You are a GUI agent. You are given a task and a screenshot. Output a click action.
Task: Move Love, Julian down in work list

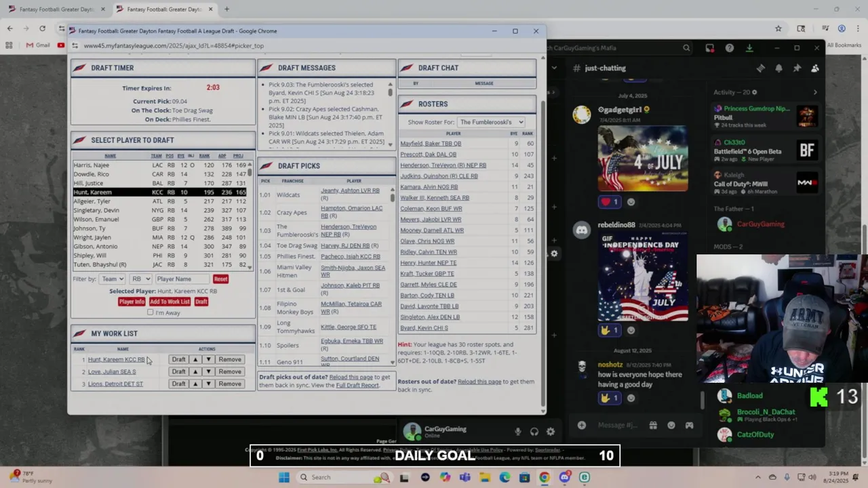pyautogui.click(x=208, y=371)
